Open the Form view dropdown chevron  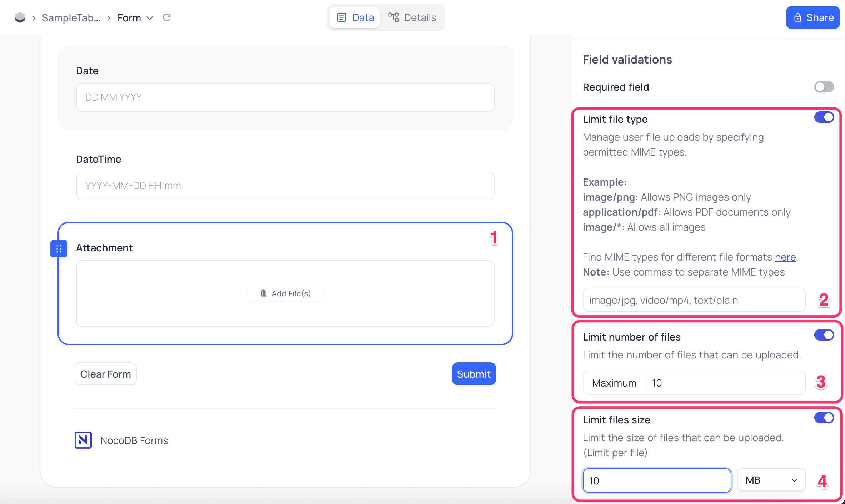[150, 18]
